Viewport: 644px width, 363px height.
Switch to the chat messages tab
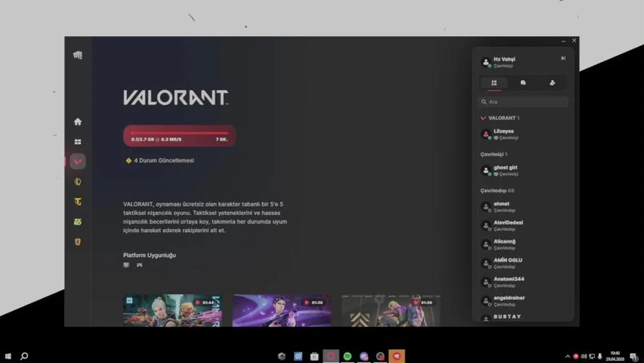pos(523,83)
